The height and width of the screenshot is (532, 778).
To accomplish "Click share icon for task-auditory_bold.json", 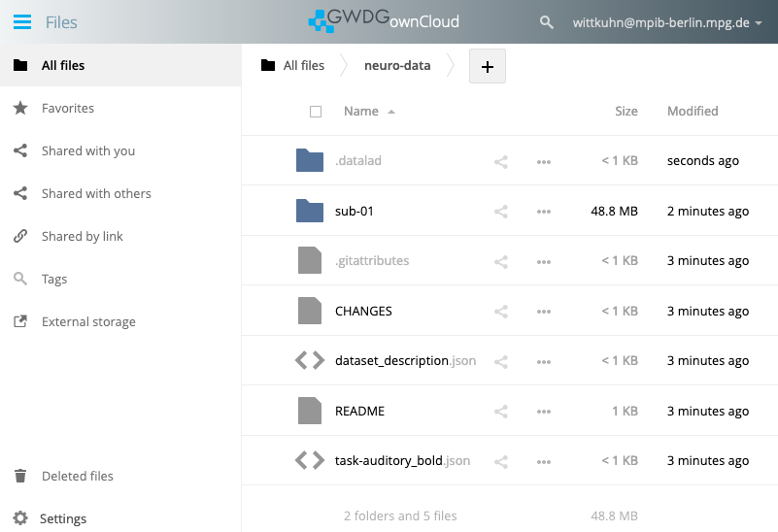I will click(501, 461).
